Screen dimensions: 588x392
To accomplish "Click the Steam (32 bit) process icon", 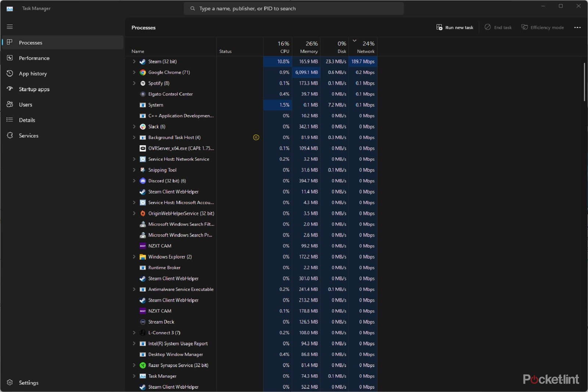I will click(143, 61).
